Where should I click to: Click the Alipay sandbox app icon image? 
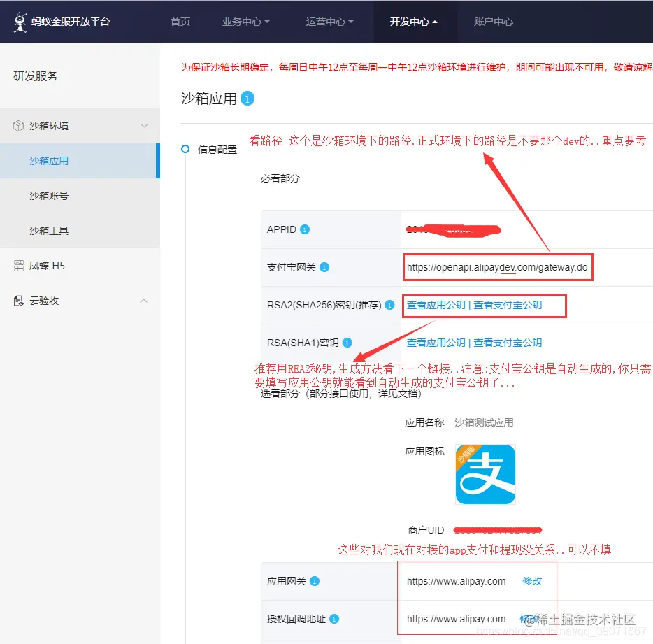coord(486,475)
